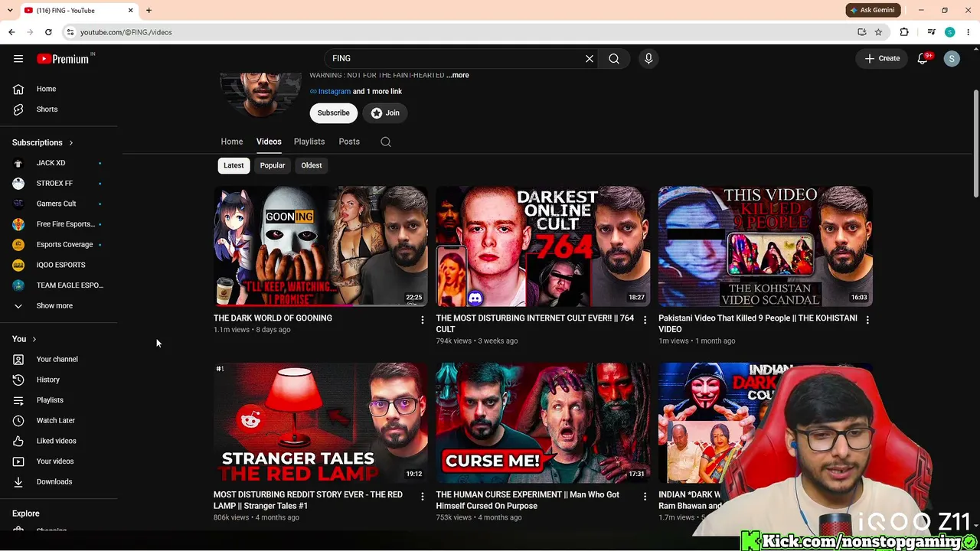Activate voice search microphone
This screenshot has width=980, height=551.
pos(648,58)
